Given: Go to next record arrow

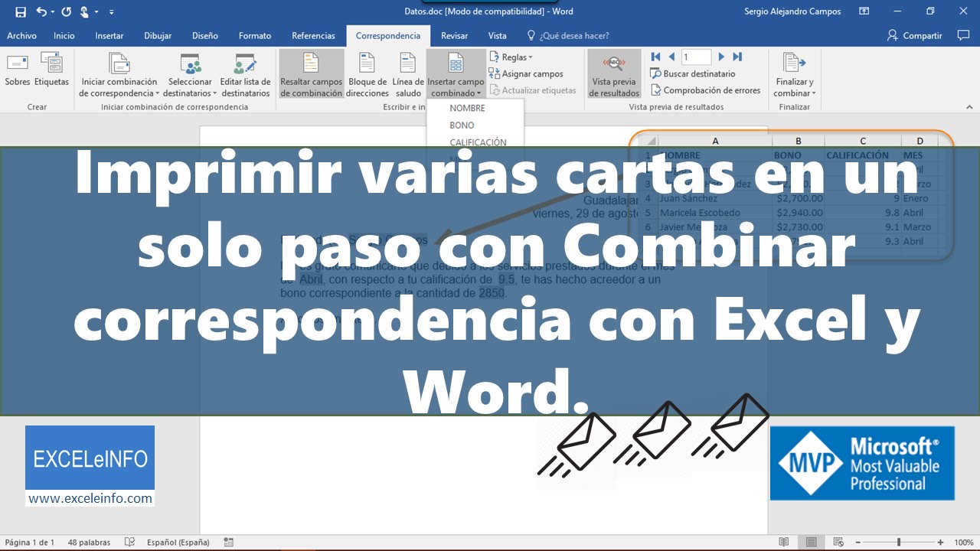Looking at the screenshot, I should 721,57.
